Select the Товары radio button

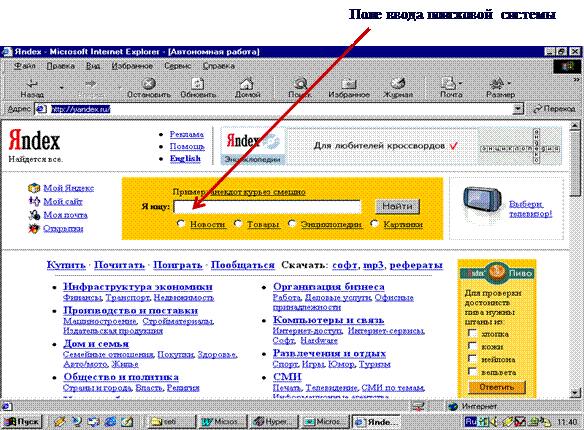coord(238,223)
